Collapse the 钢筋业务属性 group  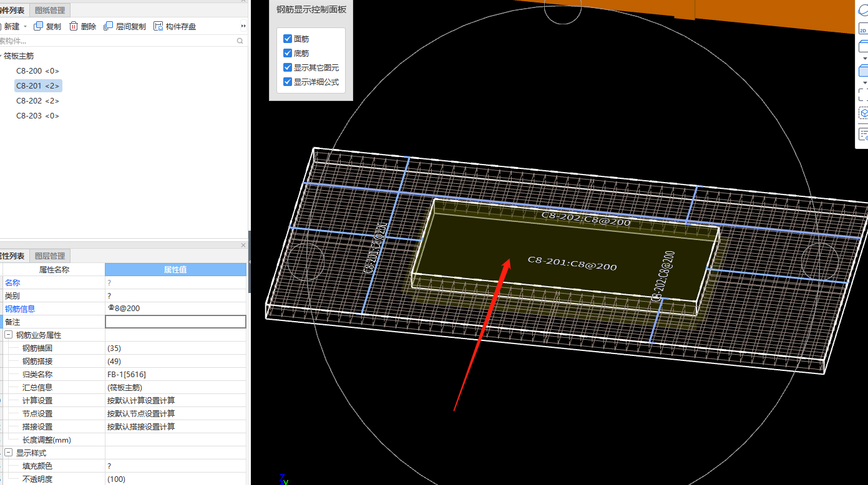click(8, 335)
